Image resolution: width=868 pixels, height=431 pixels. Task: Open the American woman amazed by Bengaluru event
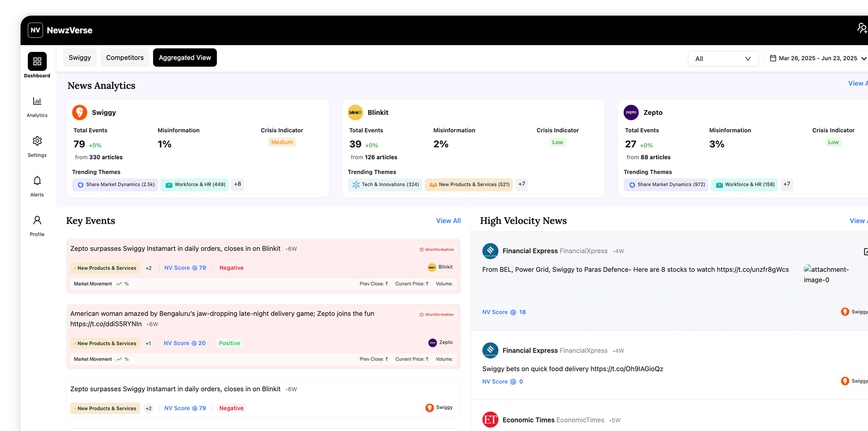[222, 319]
